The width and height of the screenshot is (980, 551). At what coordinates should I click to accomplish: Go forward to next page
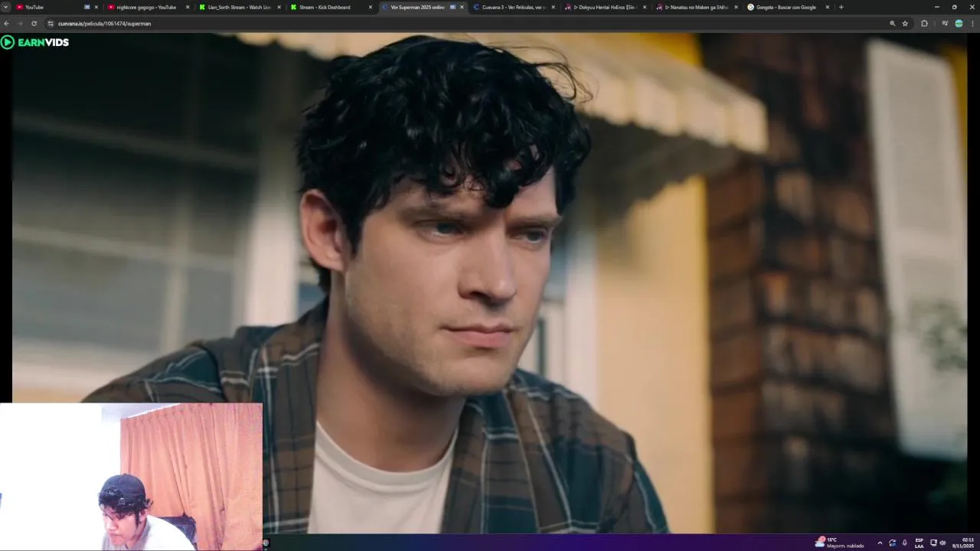click(20, 24)
